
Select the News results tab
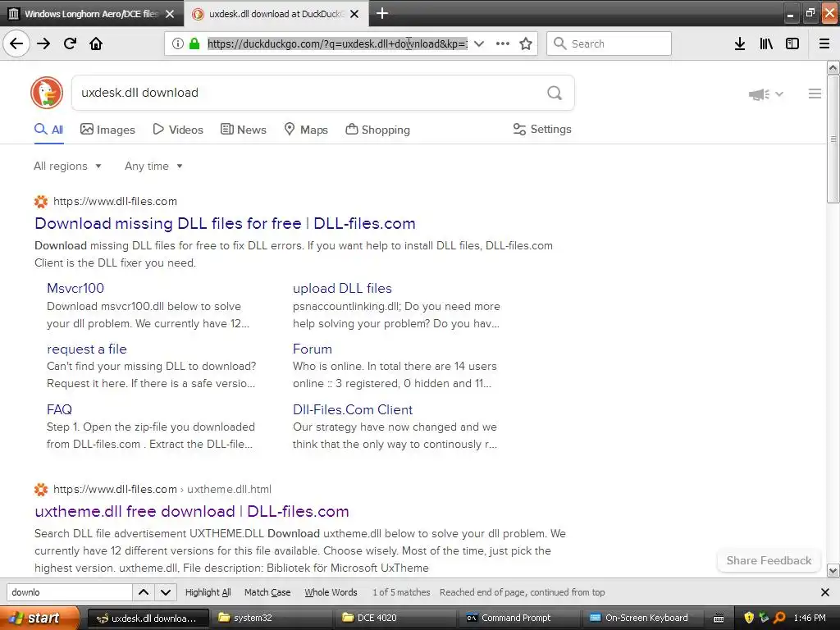click(x=243, y=130)
